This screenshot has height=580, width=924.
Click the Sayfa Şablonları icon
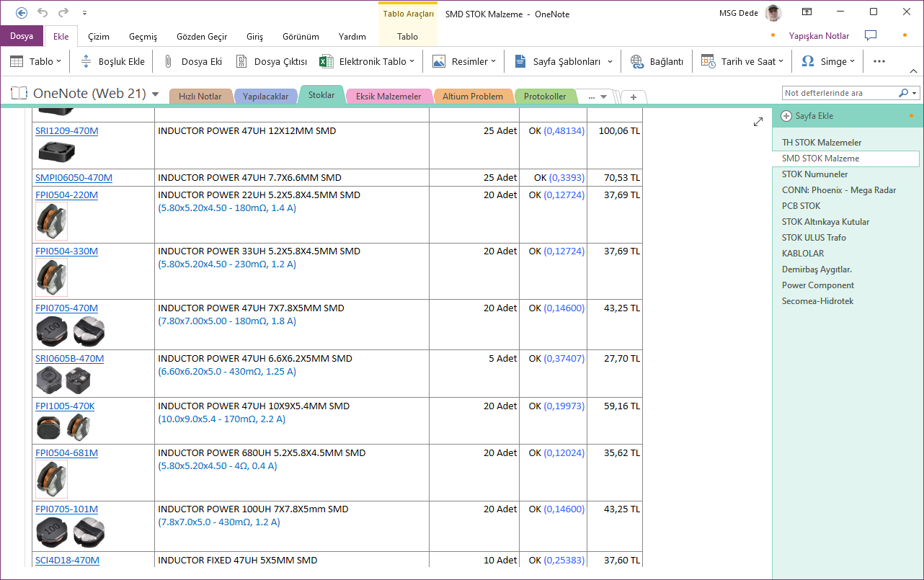520,61
